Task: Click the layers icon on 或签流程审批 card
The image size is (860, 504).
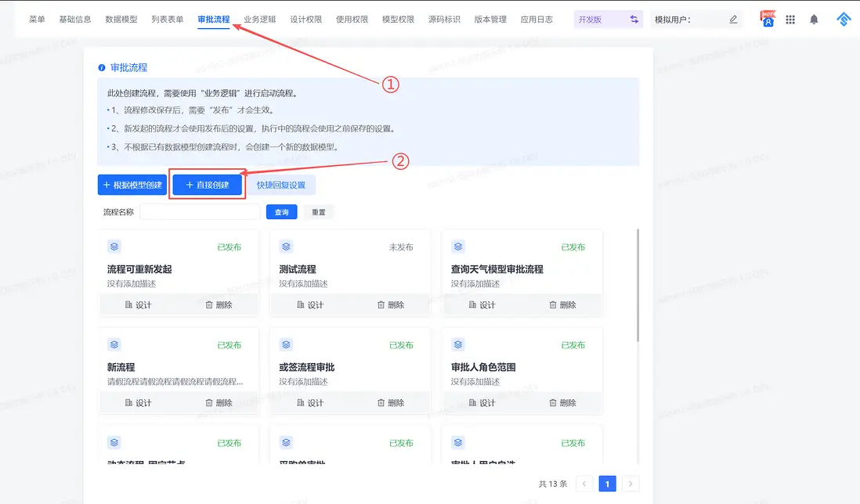Action: coord(287,344)
